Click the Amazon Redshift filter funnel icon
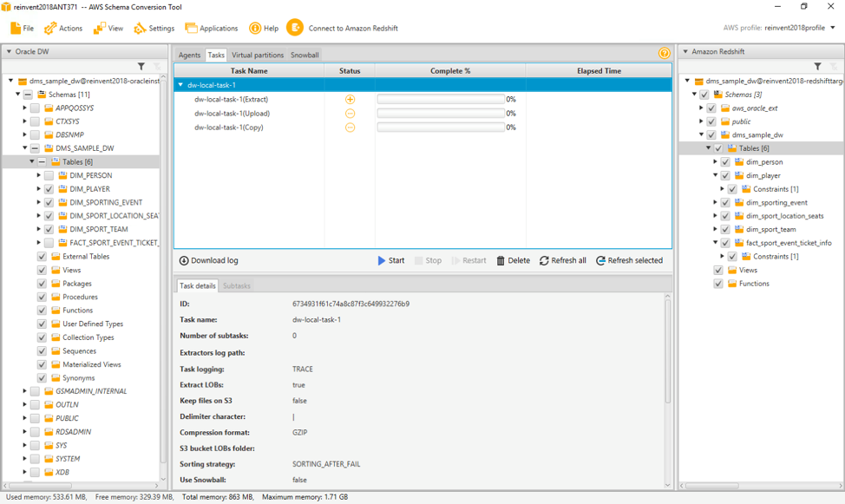 pos(817,66)
